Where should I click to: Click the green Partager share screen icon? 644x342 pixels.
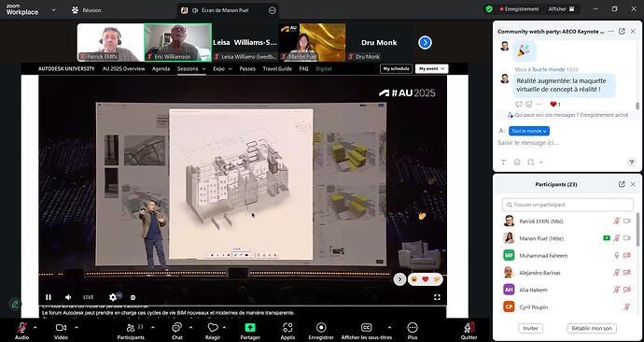[250, 328]
